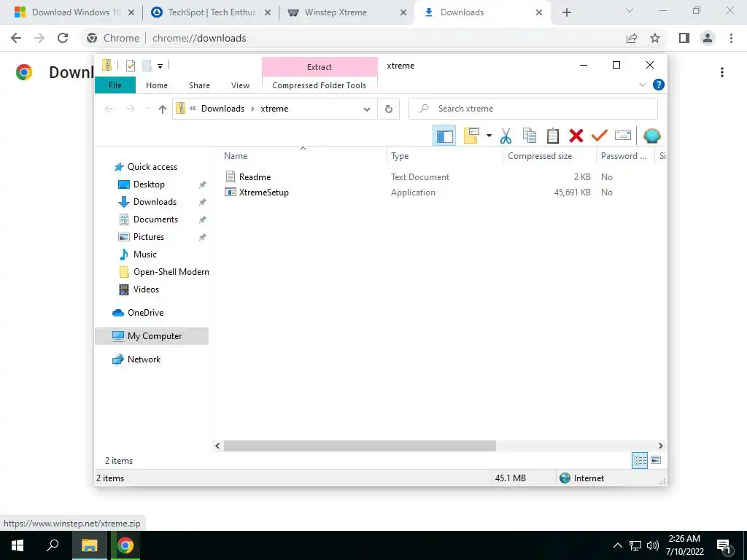Image resolution: width=747 pixels, height=560 pixels.
Task: Open Chrome profile avatar icon
Action: pyautogui.click(x=708, y=38)
